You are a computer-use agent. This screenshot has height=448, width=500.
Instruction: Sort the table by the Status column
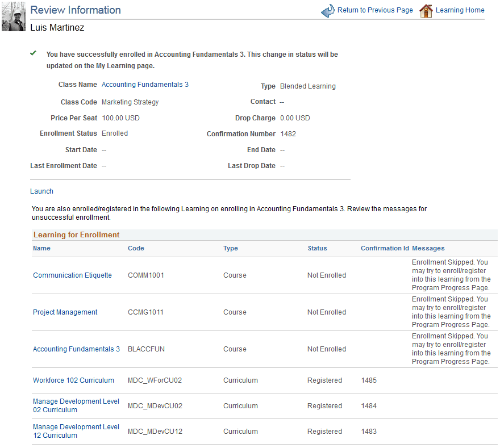pyautogui.click(x=317, y=248)
